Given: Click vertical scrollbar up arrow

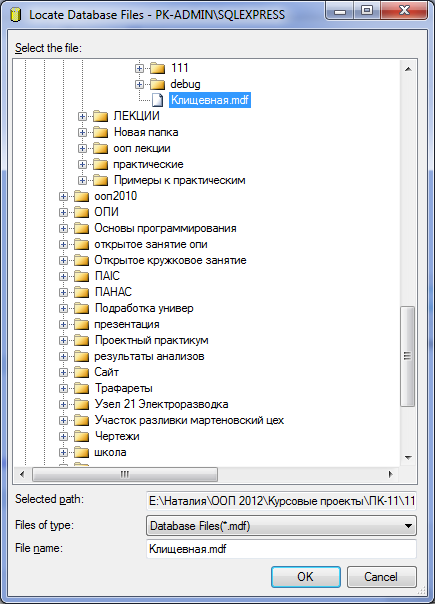Looking at the screenshot, I should click(408, 69).
